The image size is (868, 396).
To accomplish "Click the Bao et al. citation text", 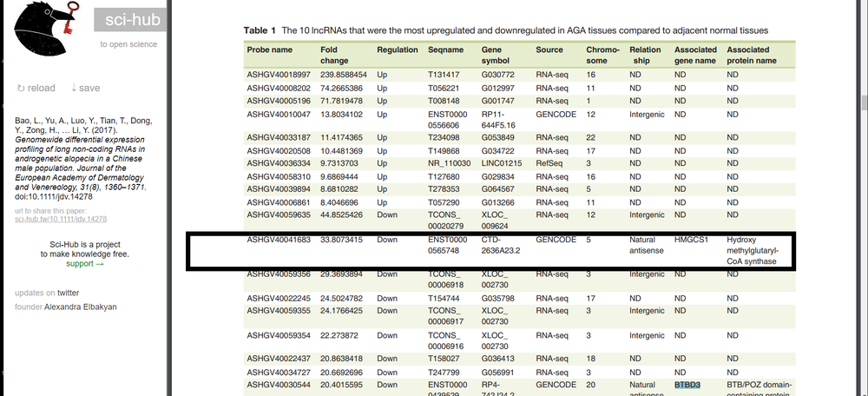I will click(82, 156).
